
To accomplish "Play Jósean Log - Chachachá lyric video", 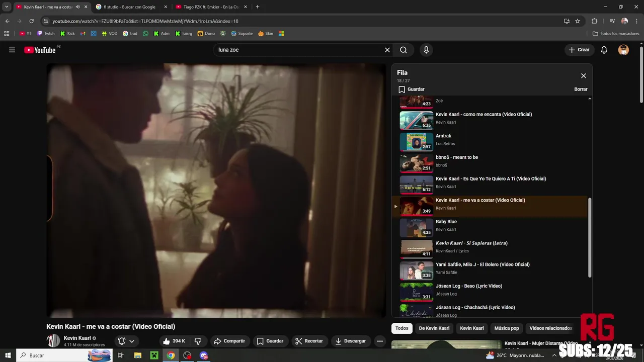I will pos(489,310).
